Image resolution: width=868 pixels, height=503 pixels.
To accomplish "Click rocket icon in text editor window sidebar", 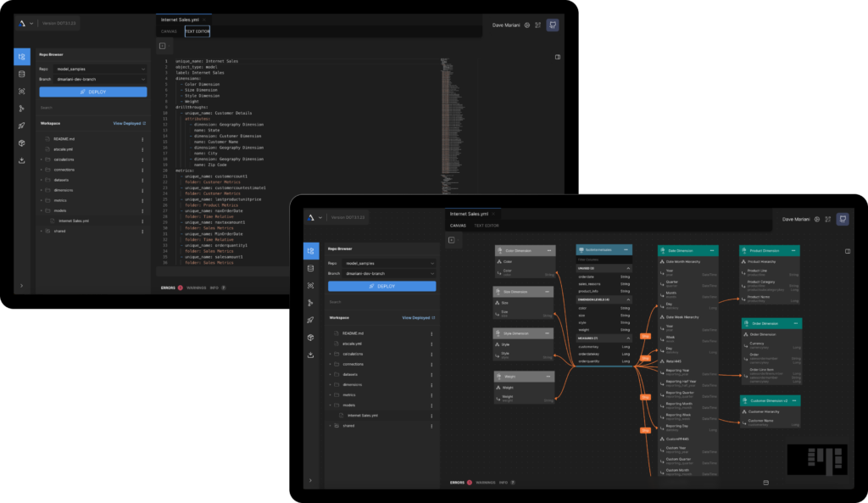I will click(x=21, y=126).
